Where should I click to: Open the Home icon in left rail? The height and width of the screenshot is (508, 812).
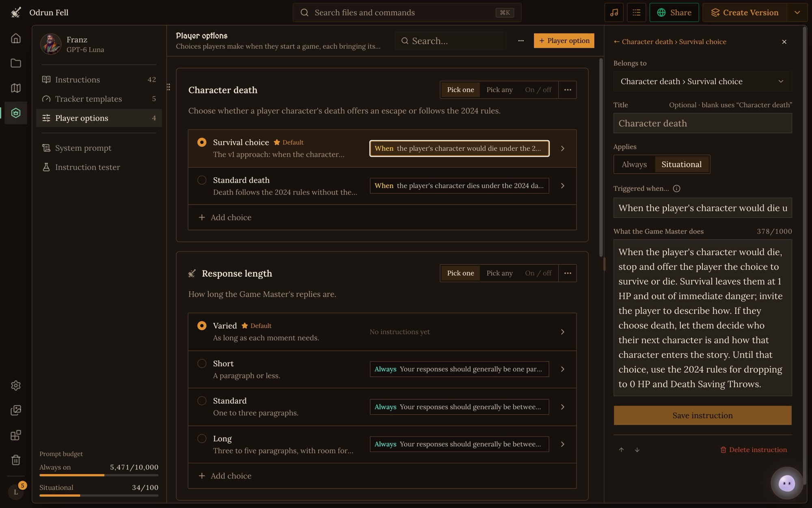point(16,38)
